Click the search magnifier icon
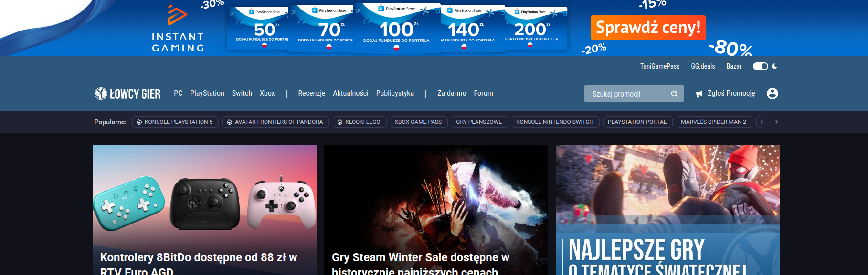Screen dimensions: 868x275 pos(674,94)
